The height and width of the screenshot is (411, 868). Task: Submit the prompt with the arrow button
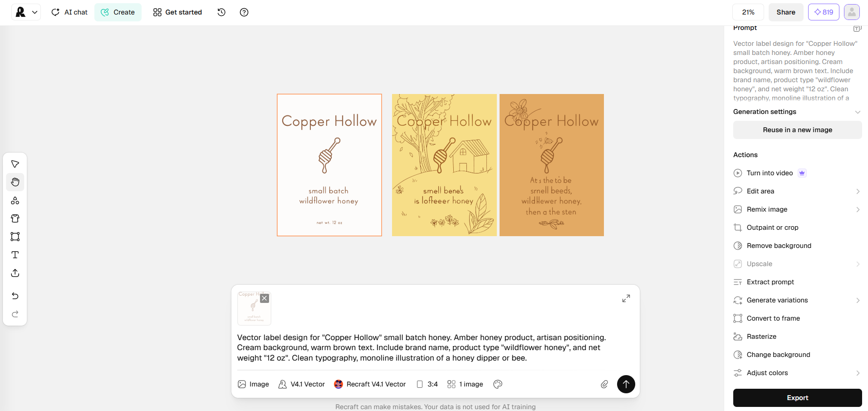pos(626,384)
